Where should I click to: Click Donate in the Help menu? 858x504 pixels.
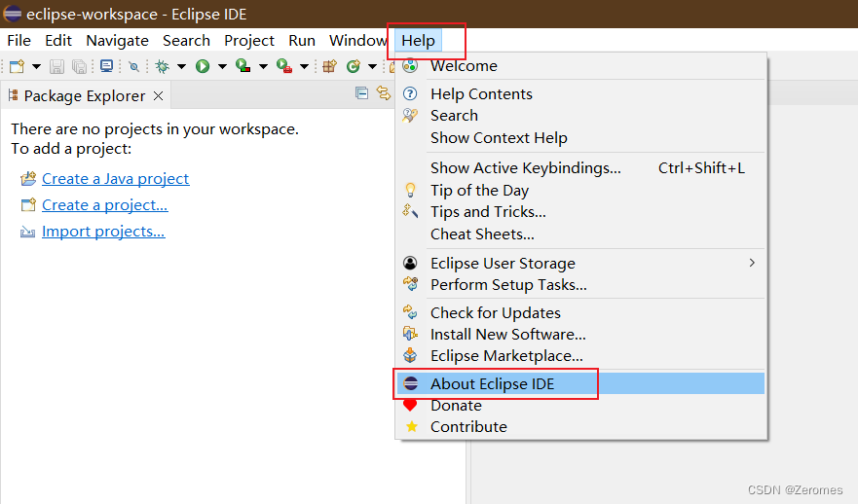[x=580, y=406]
